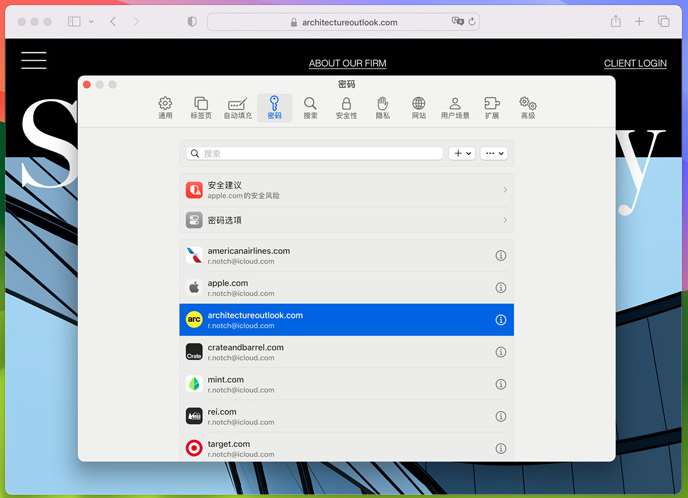Show info for americanairlines.com entry
The height and width of the screenshot is (498, 688).
(x=501, y=255)
